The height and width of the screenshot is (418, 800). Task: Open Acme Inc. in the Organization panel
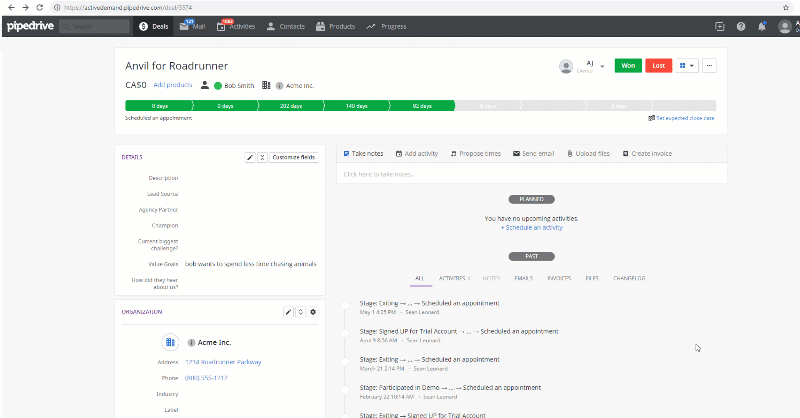coord(214,342)
